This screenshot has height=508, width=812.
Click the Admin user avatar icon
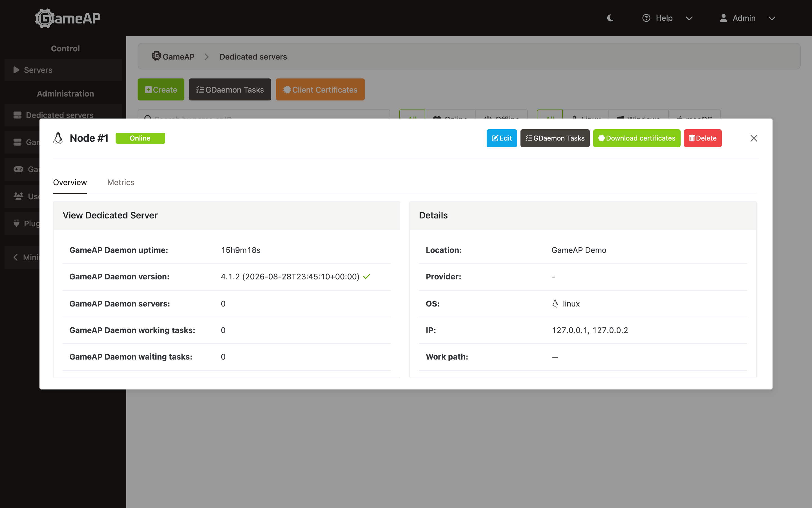[x=723, y=18]
